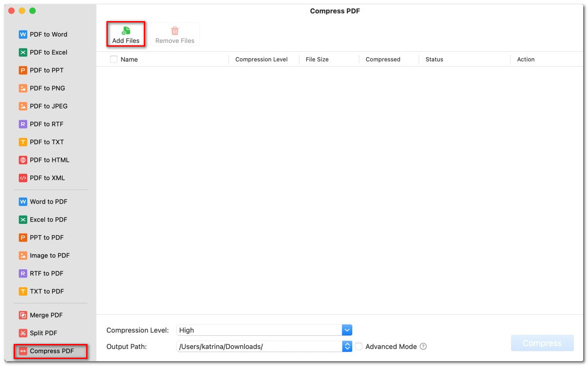Click the Advanced Mode help question icon

[x=423, y=347]
